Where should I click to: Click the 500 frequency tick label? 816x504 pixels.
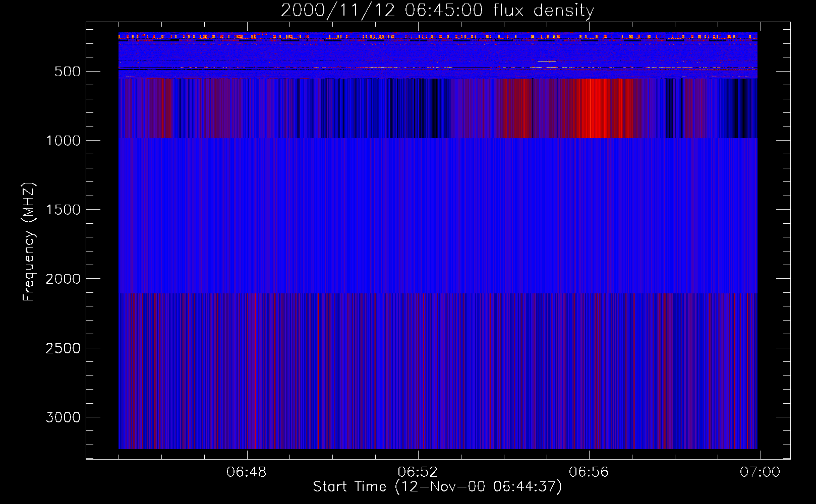67,72
